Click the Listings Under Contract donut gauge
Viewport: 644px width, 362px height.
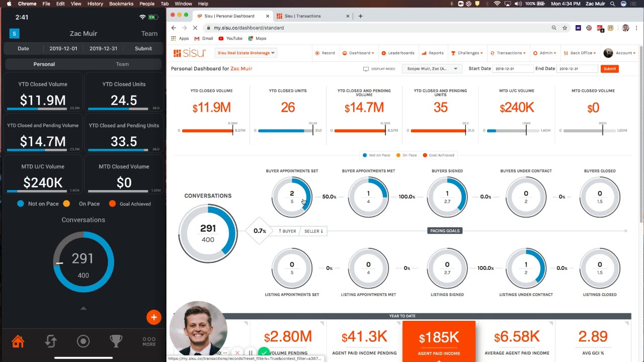[526, 268]
